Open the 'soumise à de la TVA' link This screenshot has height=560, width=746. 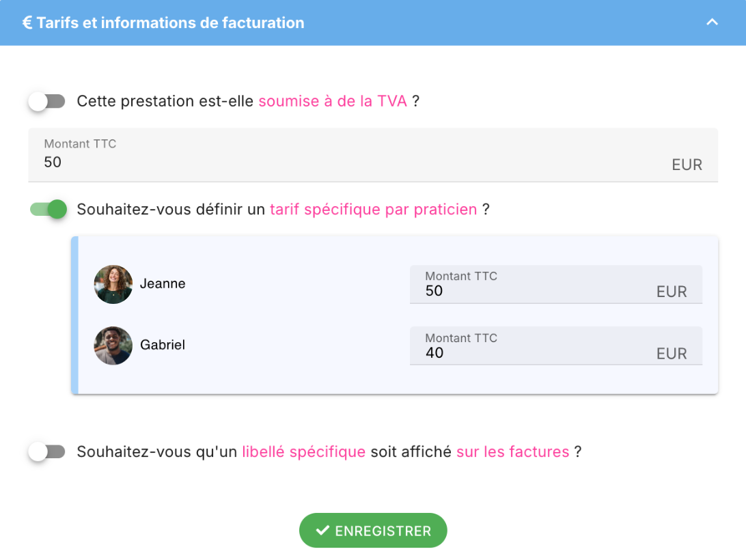tap(333, 102)
